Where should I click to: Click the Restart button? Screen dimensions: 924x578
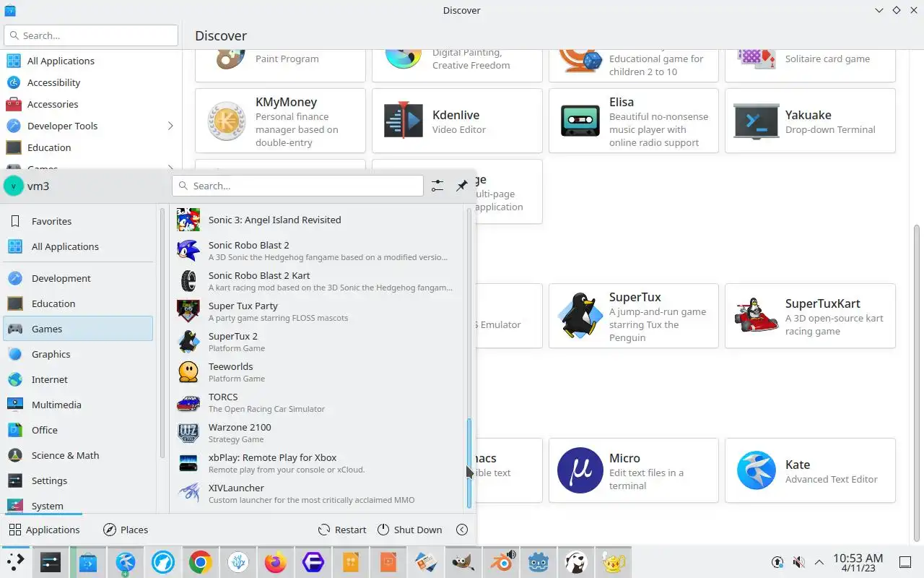coord(343,530)
